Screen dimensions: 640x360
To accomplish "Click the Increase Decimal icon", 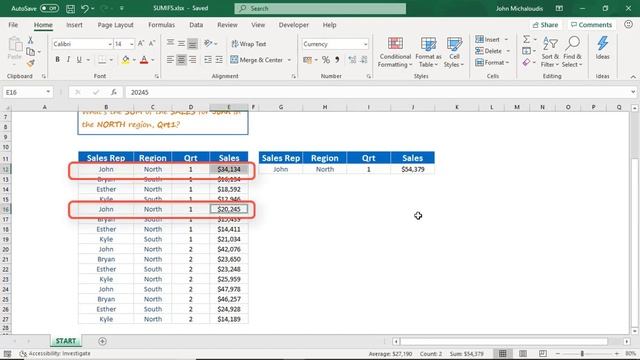I will coord(352,60).
